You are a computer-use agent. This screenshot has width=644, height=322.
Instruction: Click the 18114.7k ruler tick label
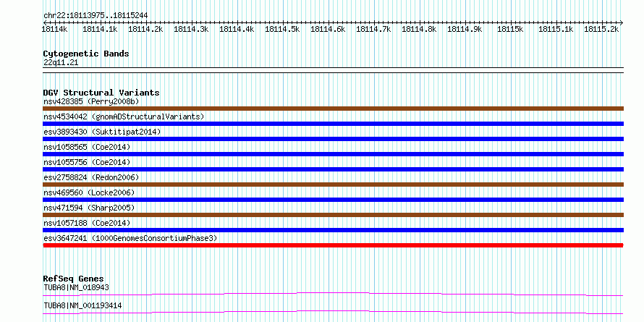373,29
